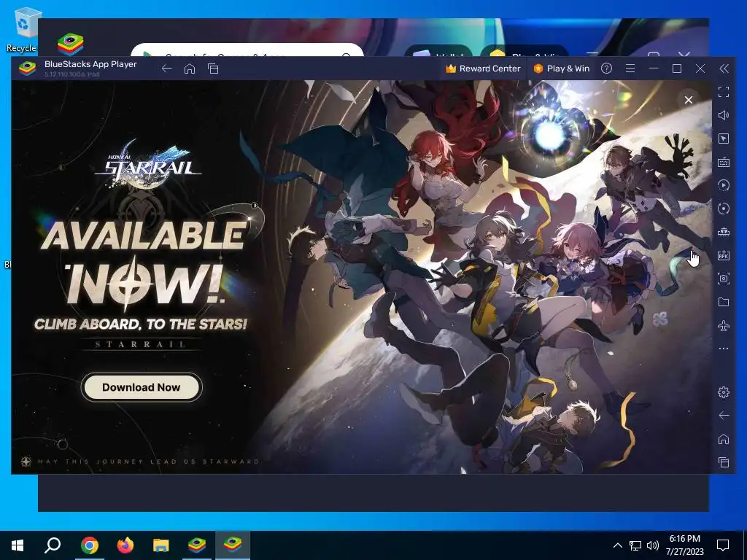Image resolution: width=747 pixels, height=560 pixels.
Task: Toggle the airplane eco mode icon
Action: click(724, 326)
